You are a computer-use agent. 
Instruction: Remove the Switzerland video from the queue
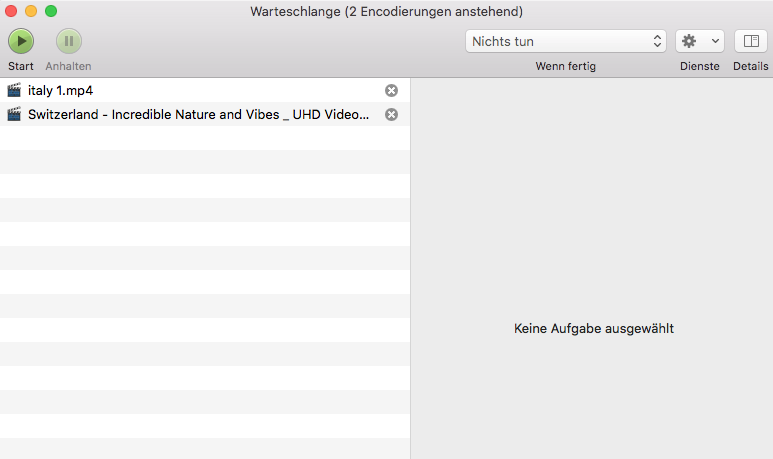click(392, 114)
